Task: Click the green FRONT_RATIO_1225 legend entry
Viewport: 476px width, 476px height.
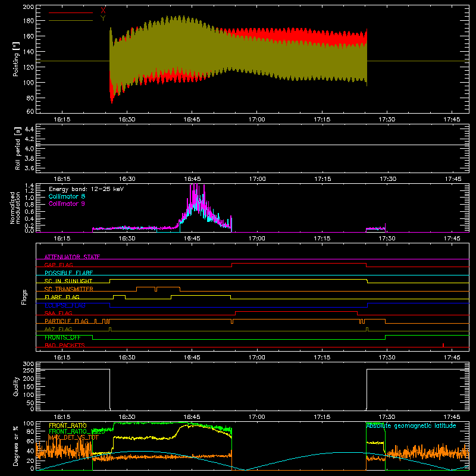Action: 77,431
